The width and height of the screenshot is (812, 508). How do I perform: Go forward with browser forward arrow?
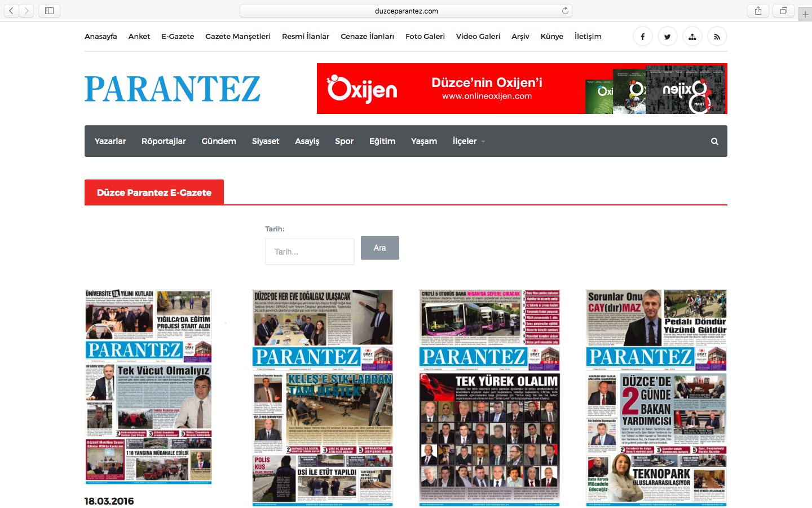coord(27,11)
